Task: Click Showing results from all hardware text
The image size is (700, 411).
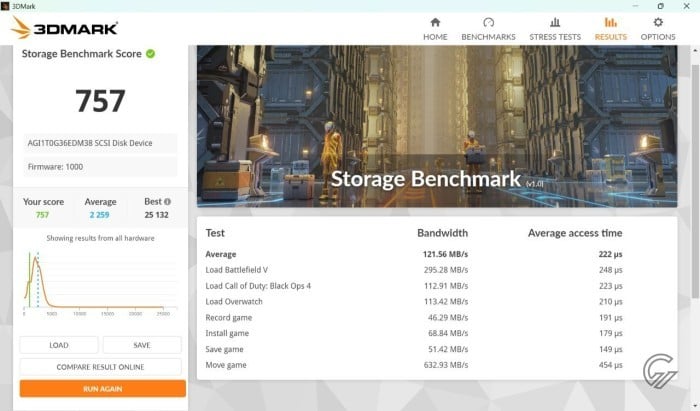Action: (100, 238)
